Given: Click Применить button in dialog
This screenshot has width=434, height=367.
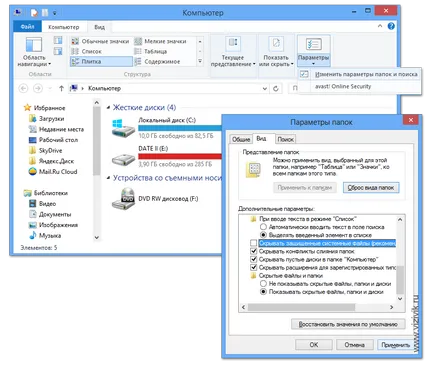Looking at the screenshot, I should coord(395,345).
